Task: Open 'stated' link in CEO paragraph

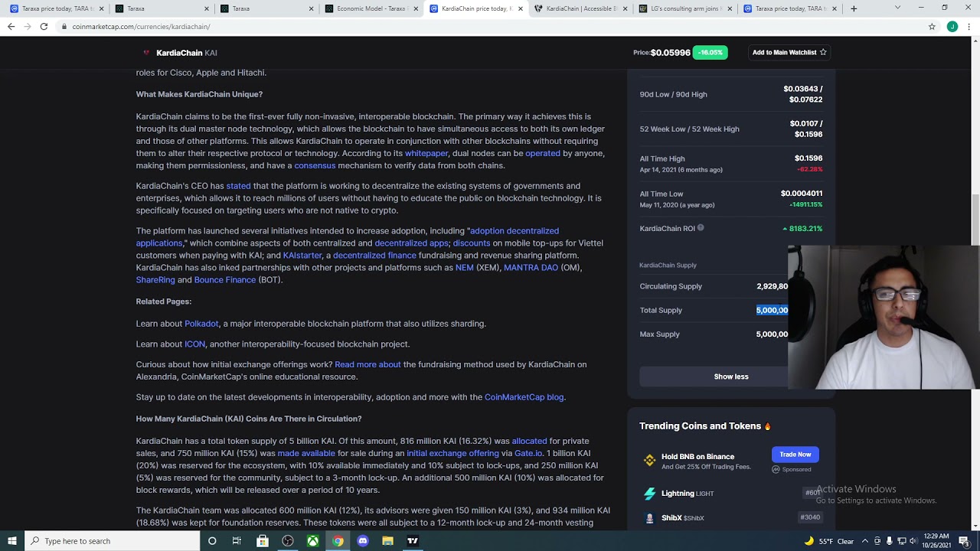Action: tap(238, 186)
